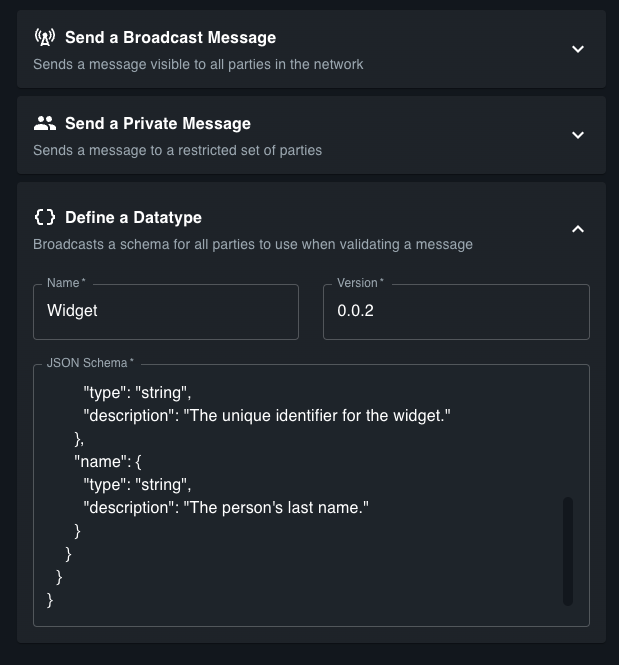619x665 pixels.
Task: Click the schema validation description text
Action: (x=252, y=244)
